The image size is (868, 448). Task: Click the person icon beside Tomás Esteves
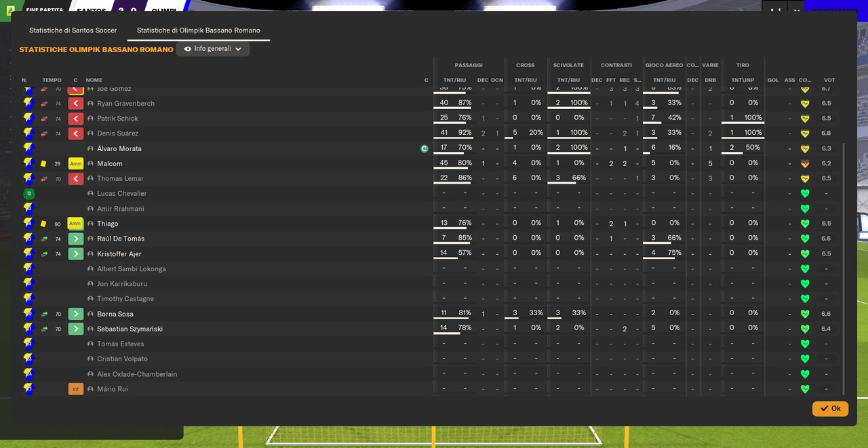pyautogui.click(x=91, y=344)
